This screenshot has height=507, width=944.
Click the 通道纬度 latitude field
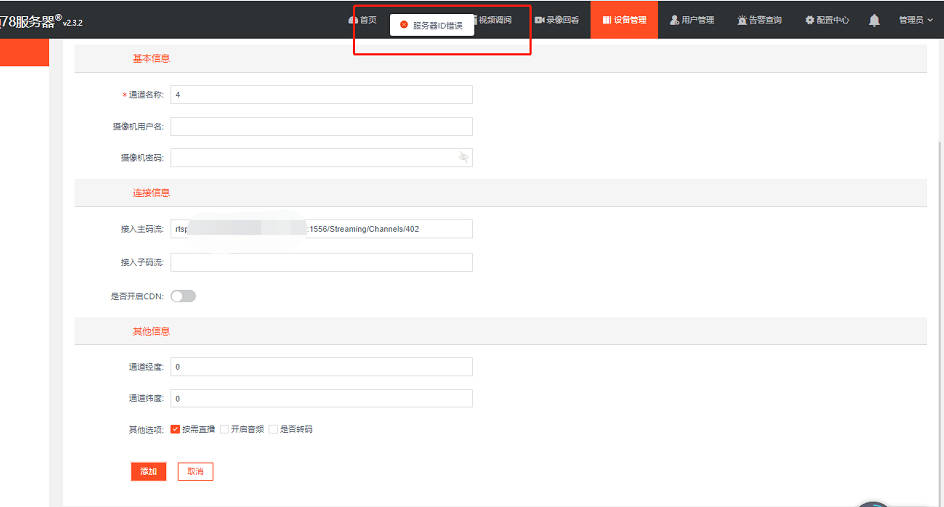(321, 399)
